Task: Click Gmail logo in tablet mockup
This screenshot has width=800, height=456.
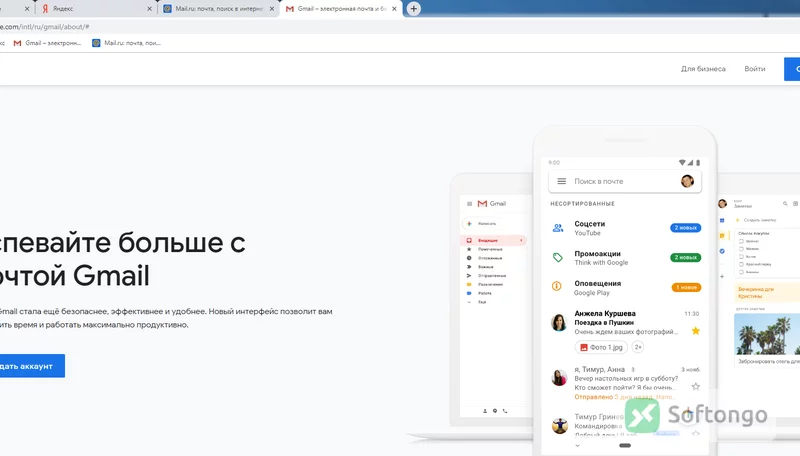Action: click(492, 204)
